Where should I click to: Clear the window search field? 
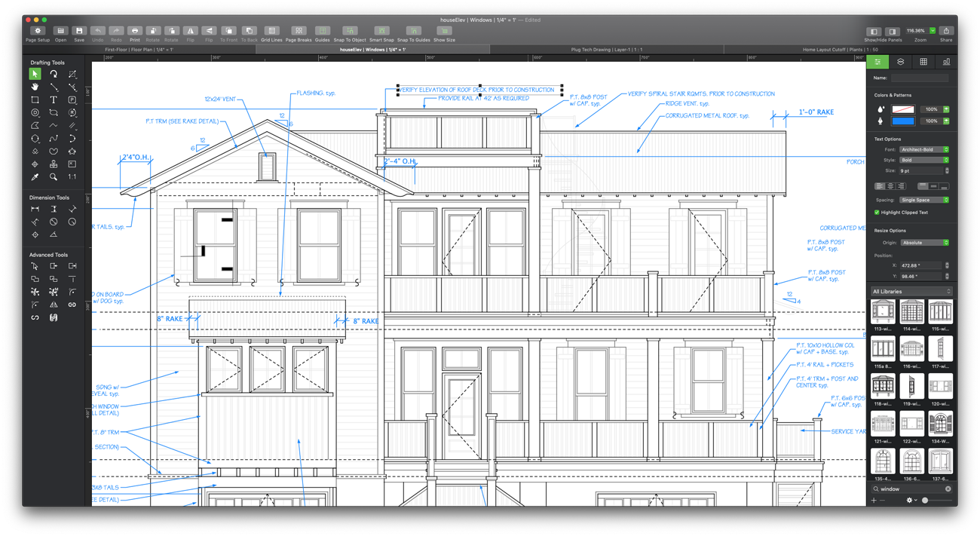[x=948, y=489]
